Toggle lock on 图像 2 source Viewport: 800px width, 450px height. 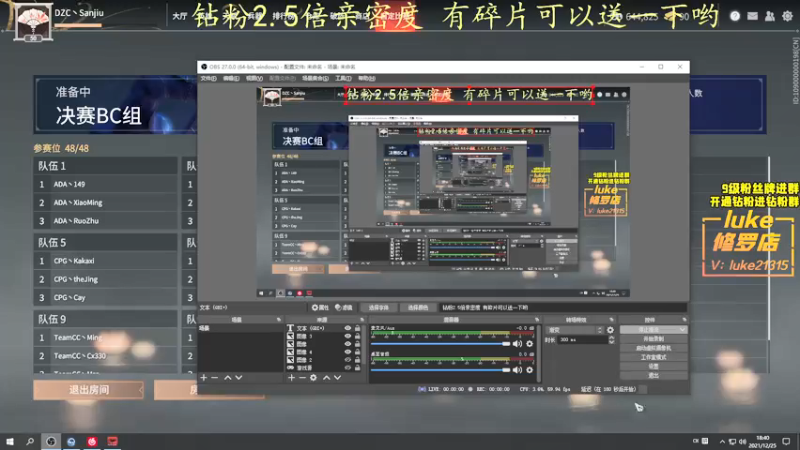(358, 360)
